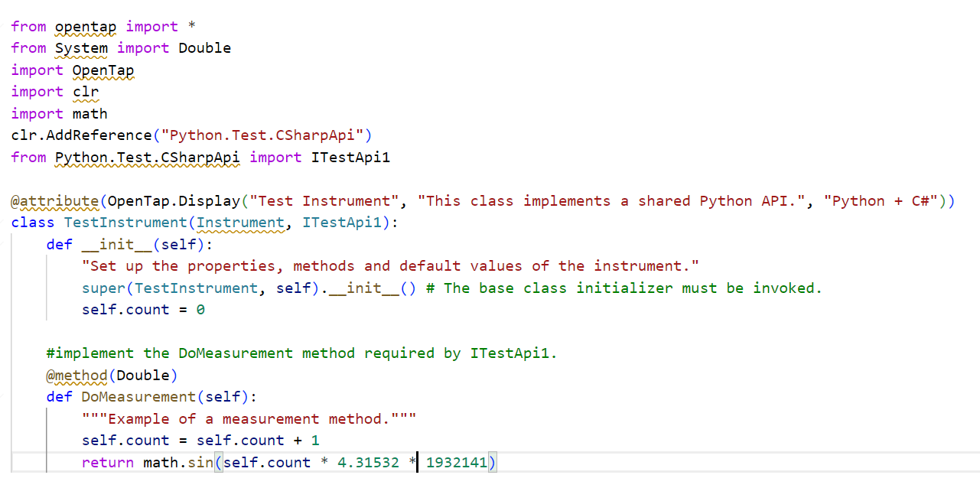Screen dimensions: 980x501
Task: Click the docstring "Set up the properties, methods..."
Action: tap(390, 266)
